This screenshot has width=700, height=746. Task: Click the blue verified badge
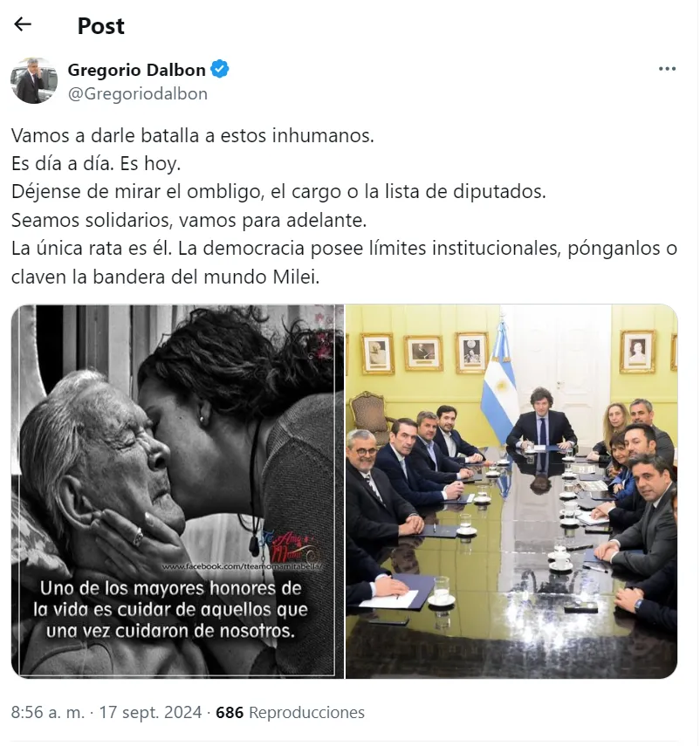click(219, 70)
